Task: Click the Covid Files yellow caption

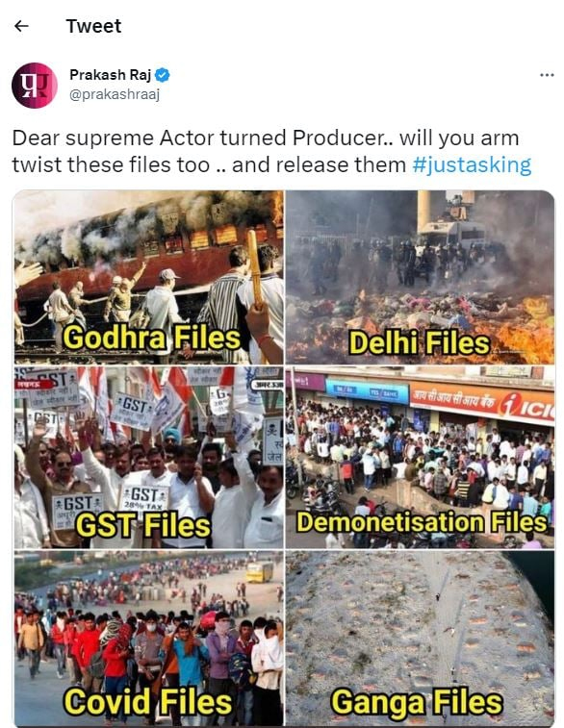Action: [x=147, y=701]
